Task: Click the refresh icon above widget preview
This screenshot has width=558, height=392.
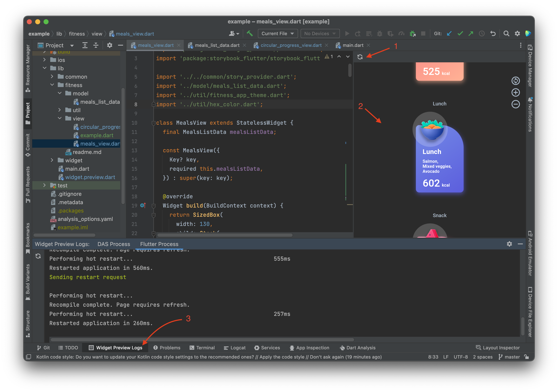Action: 360,57
